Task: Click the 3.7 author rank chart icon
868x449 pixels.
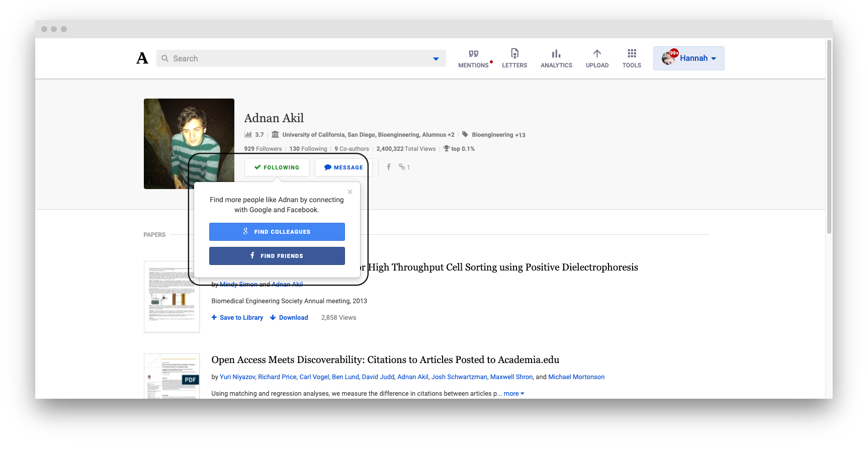Action: click(x=248, y=134)
